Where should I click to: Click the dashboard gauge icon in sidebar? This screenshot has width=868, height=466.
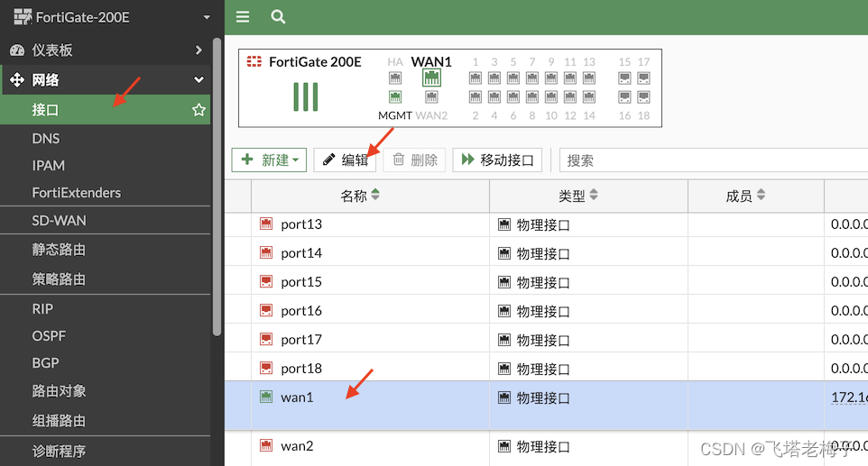(17, 50)
